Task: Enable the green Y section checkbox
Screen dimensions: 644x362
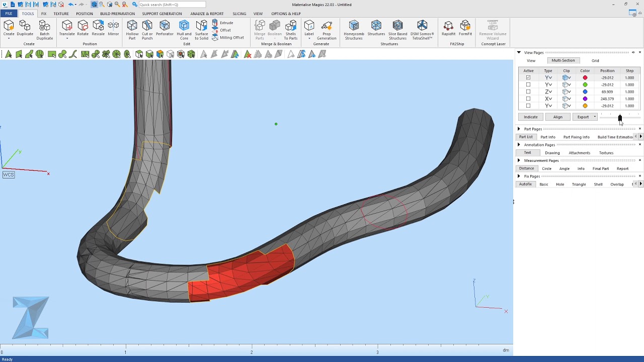Action: (528, 85)
